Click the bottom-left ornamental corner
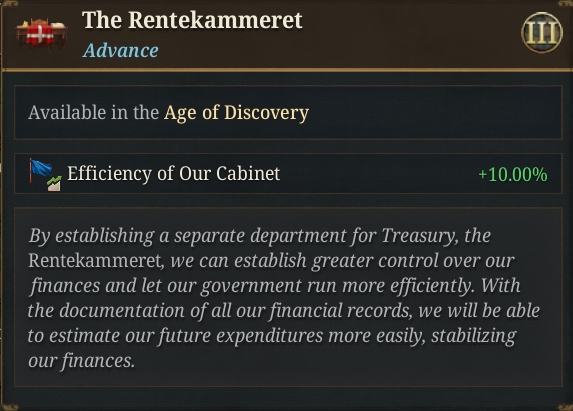 tap(9, 407)
